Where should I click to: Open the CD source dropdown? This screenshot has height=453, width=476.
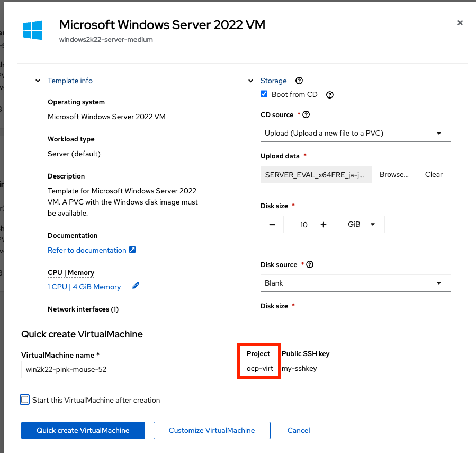click(x=355, y=133)
